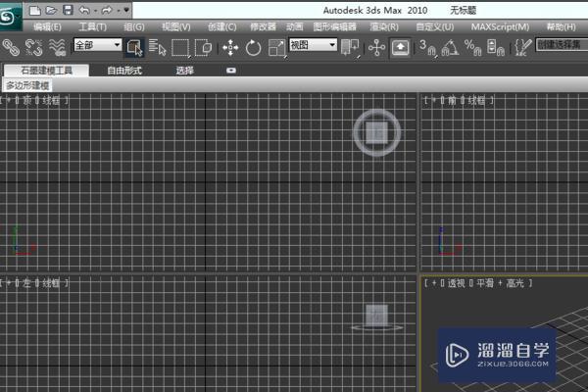The width and height of the screenshot is (588, 392).
Task: Open the quick access toolbar customize arrow
Action: click(126, 10)
